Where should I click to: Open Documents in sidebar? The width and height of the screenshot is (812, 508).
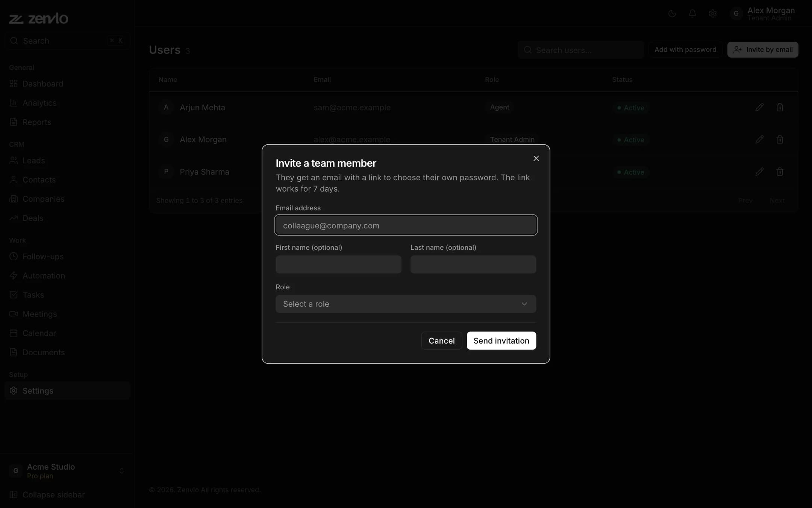(x=67, y=352)
